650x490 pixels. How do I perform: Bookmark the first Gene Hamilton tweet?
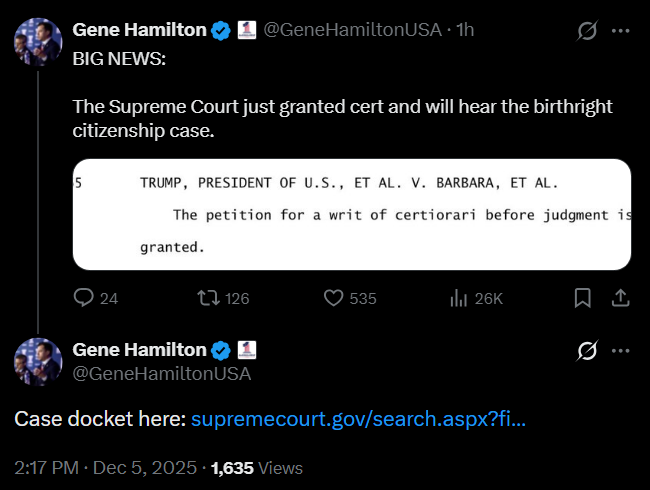583,298
